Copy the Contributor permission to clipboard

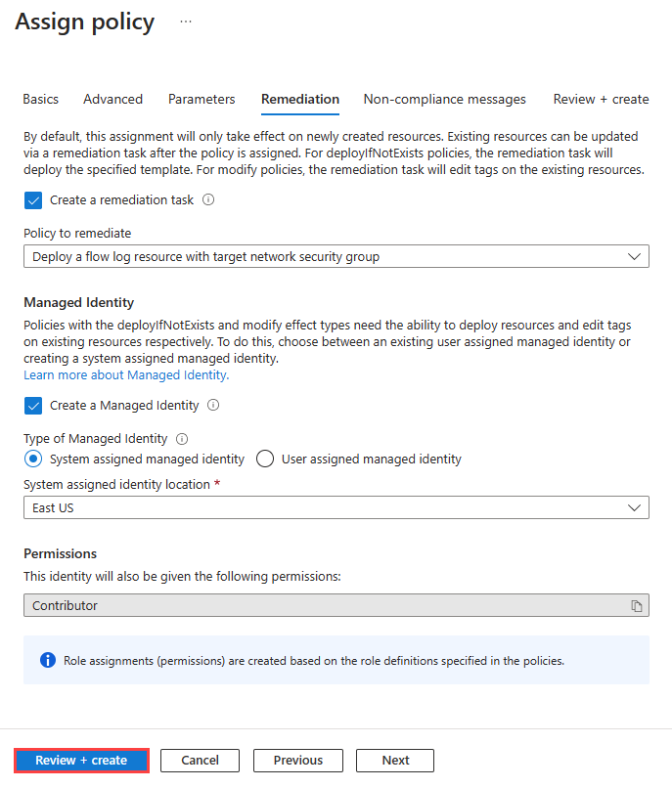click(x=637, y=606)
